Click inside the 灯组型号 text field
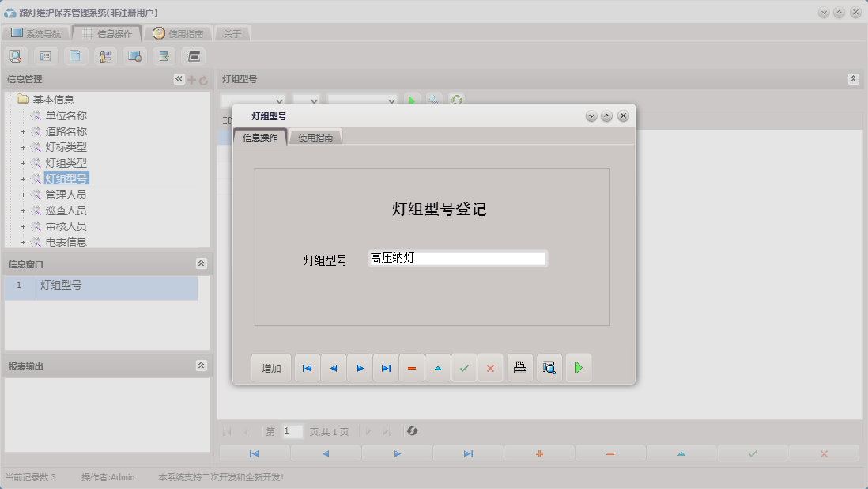This screenshot has height=489, width=868. click(456, 258)
